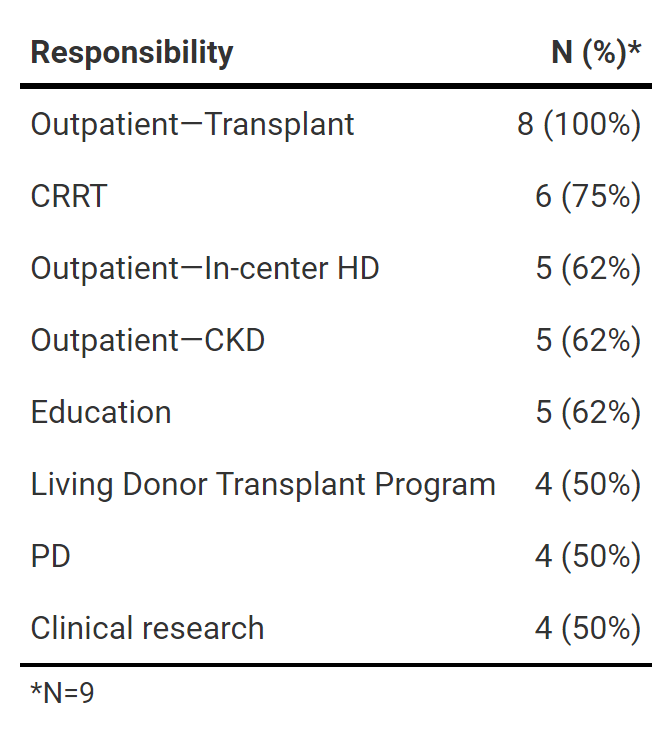Select the CRRT row label

coord(68,196)
